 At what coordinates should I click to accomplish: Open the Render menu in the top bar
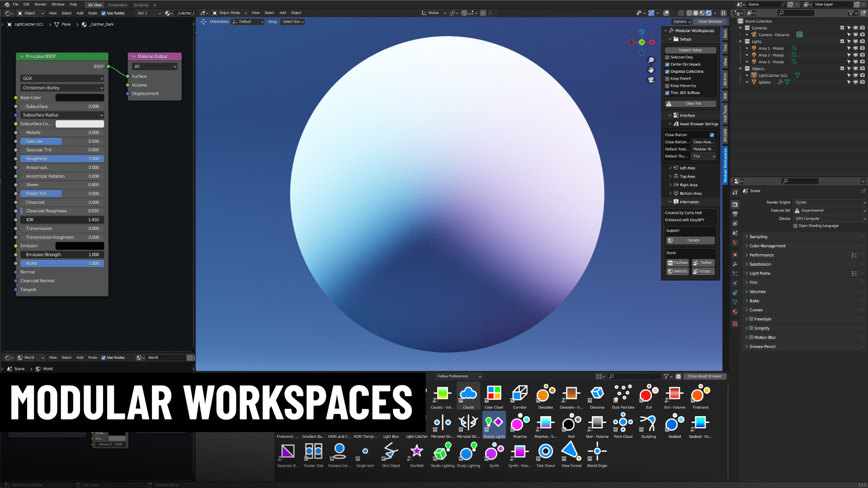(40, 4)
